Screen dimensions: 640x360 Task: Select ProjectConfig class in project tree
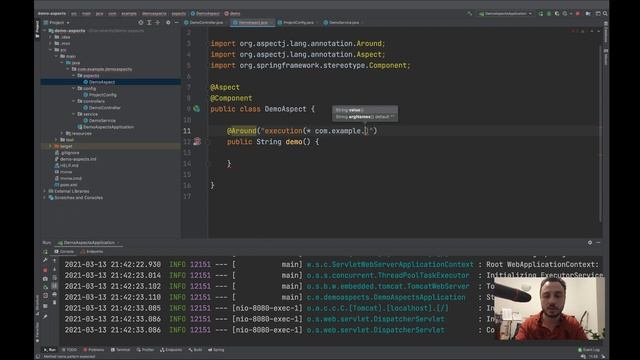[x=102, y=95]
